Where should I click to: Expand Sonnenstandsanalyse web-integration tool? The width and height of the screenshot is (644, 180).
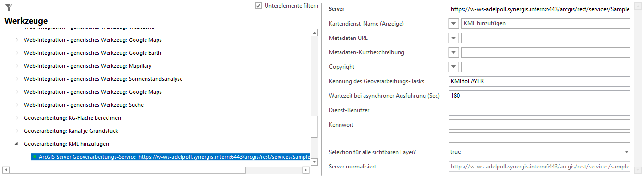(17, 79)
